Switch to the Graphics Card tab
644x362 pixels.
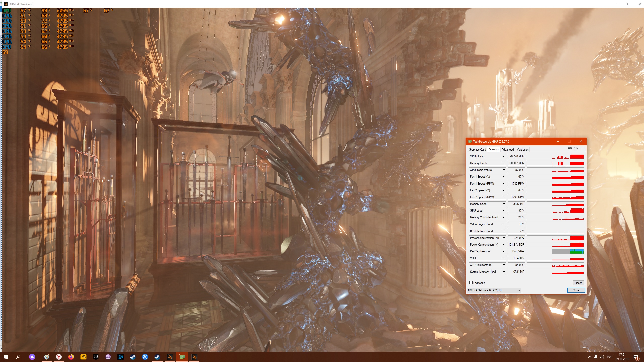[x=477, y=150]
